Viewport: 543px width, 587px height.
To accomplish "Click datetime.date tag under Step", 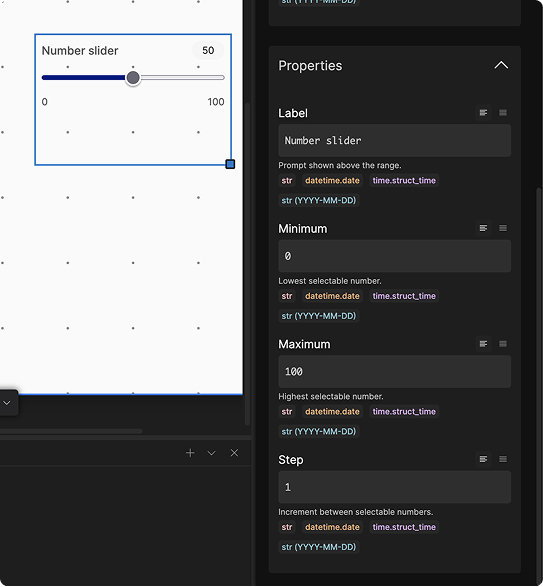I will click(x=332, y=527).
